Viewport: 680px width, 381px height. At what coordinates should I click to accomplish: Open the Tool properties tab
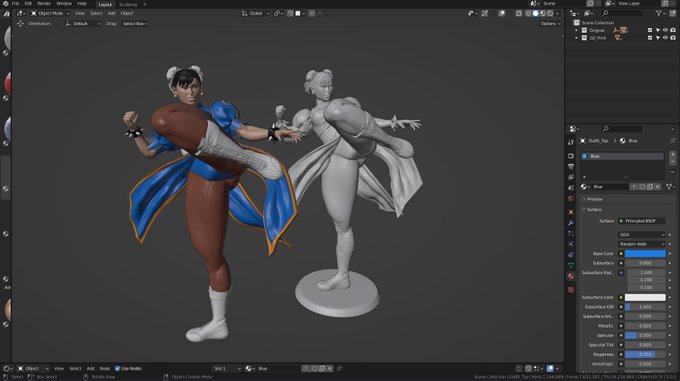pos(571,142)
